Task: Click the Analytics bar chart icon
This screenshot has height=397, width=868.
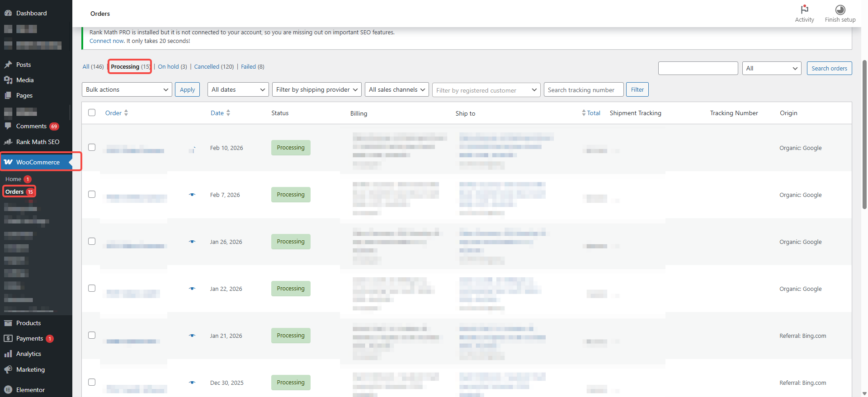Action: [x=8, y=354]
